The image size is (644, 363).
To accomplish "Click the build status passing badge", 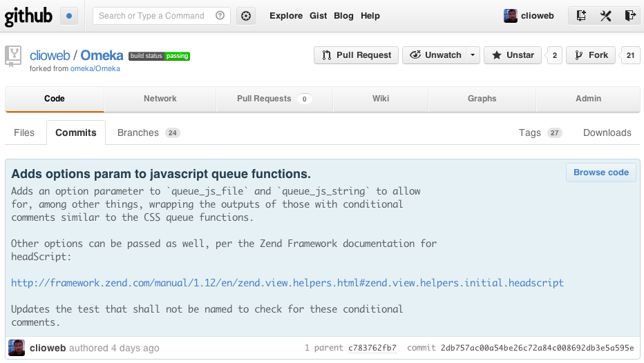I will point(159,56).
